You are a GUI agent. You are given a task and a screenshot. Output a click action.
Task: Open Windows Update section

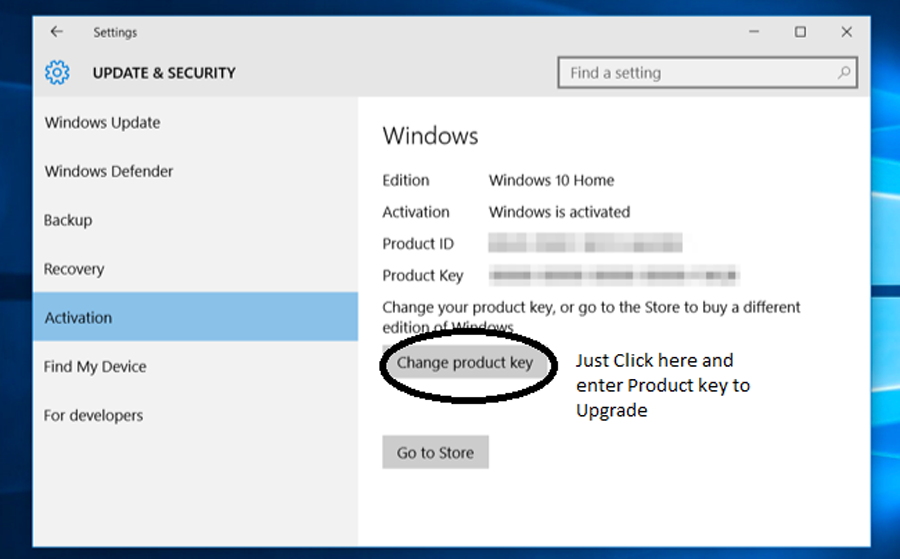click(195, 122)
